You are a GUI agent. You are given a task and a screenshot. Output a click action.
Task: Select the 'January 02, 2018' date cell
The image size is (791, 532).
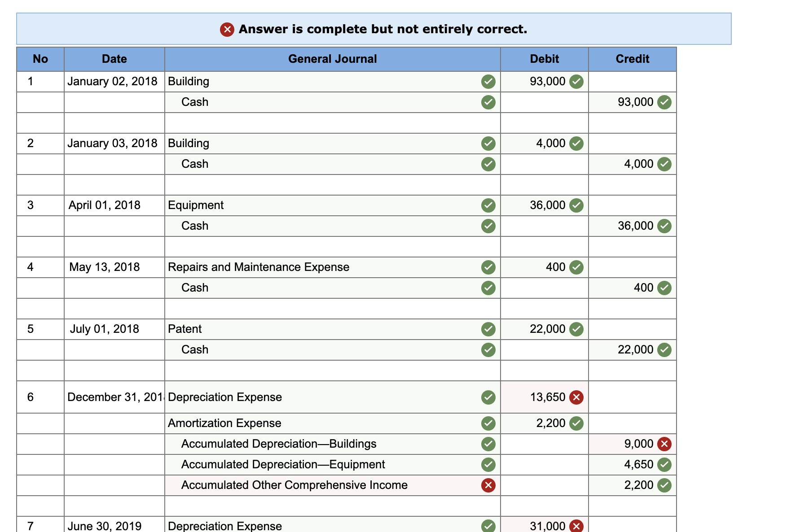pos(114,82)
